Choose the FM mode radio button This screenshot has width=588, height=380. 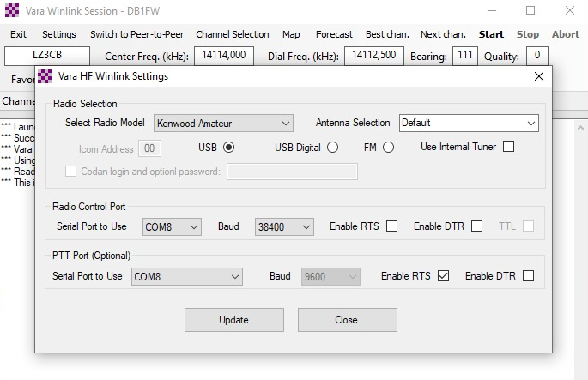[388, 147]
